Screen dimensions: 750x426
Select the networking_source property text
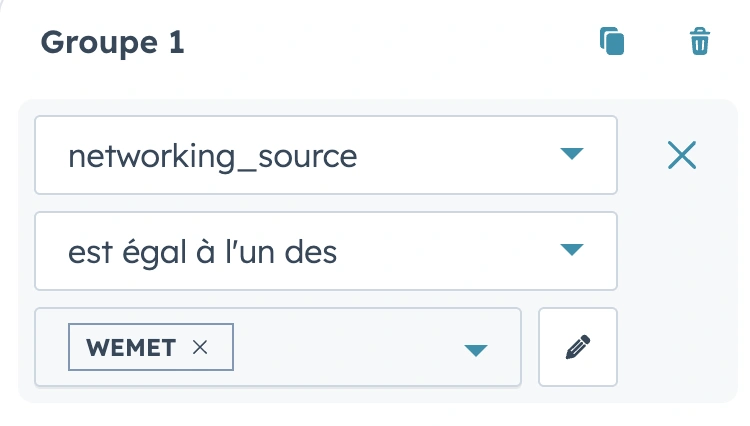coord(212,155)
